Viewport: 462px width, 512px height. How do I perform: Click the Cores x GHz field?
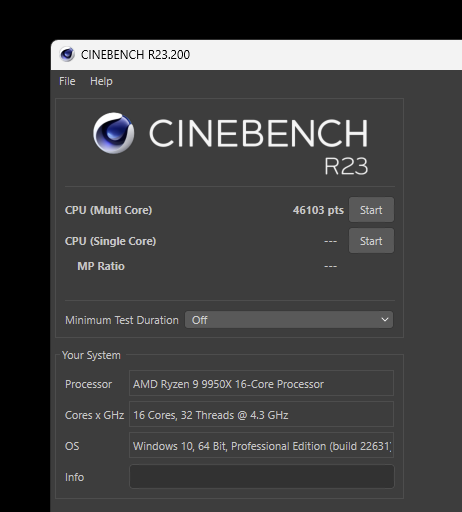tap(261, 414)
